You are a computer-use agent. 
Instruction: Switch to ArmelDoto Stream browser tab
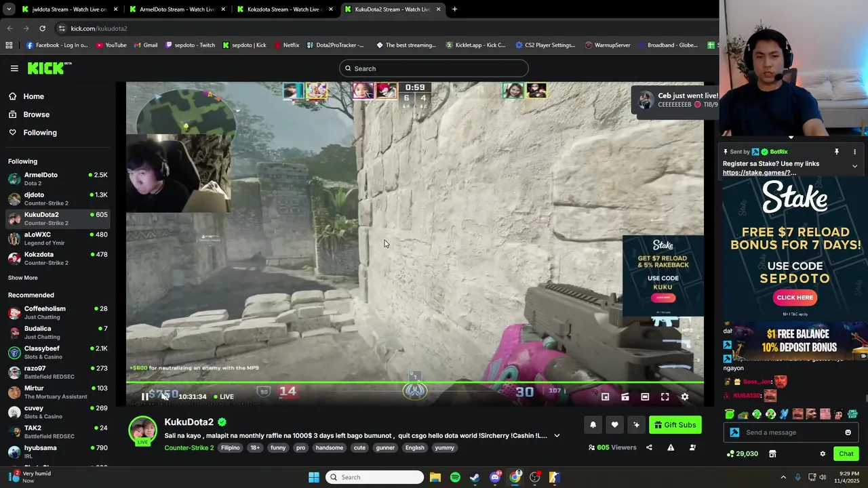click(x=176, y=9)
